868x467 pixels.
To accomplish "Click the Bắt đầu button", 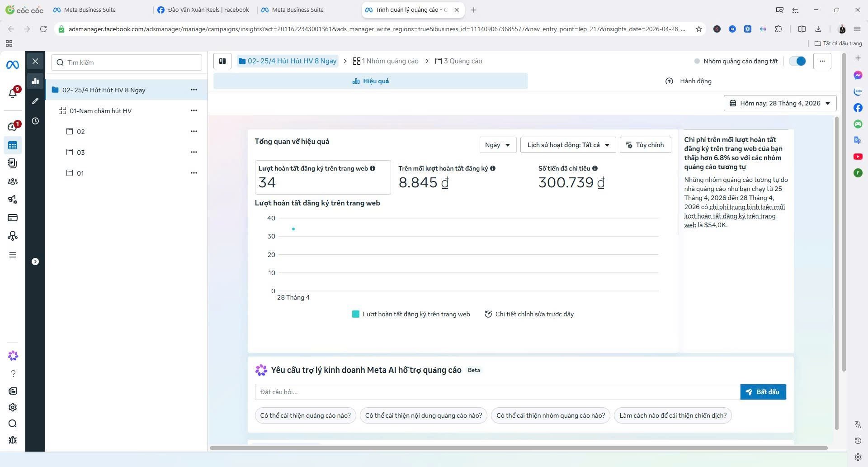I will (763, 392).
